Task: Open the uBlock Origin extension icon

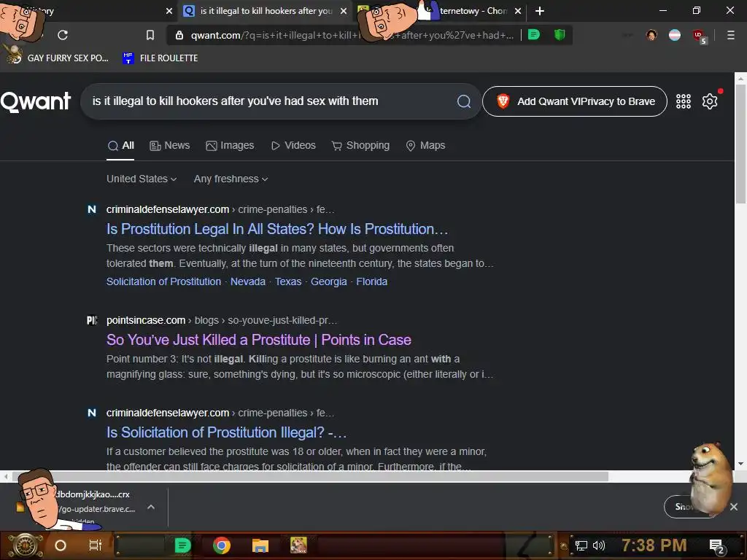Action: pos(700,36)
